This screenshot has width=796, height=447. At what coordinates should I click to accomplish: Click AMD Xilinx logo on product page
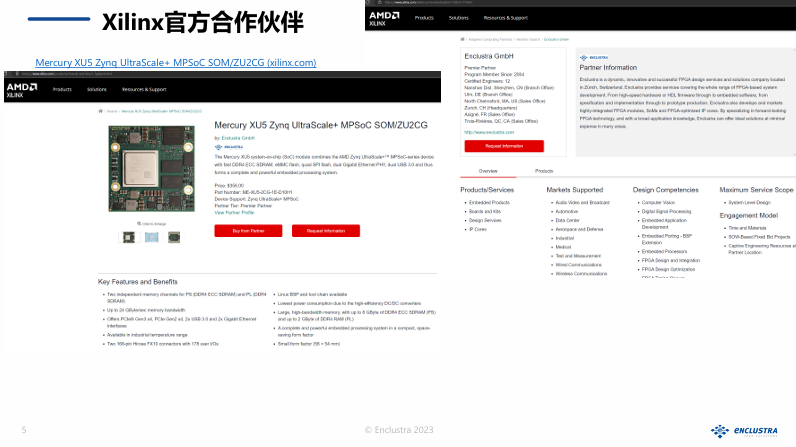[22, 90]
